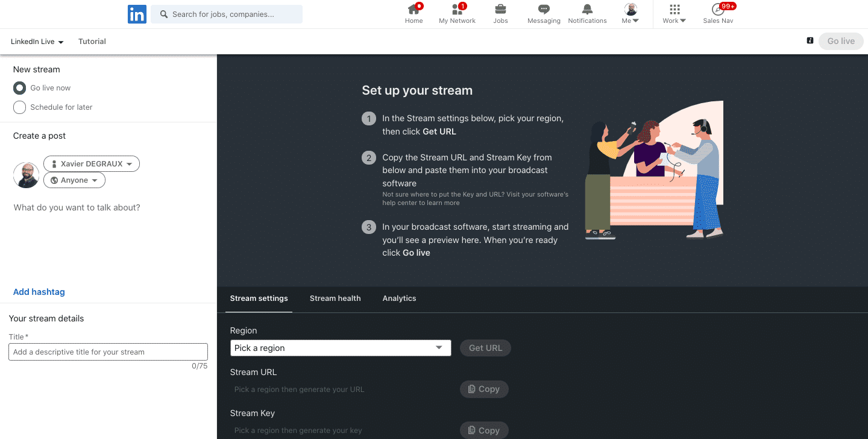Copy the Stream URL

click(x=484, y=390)
